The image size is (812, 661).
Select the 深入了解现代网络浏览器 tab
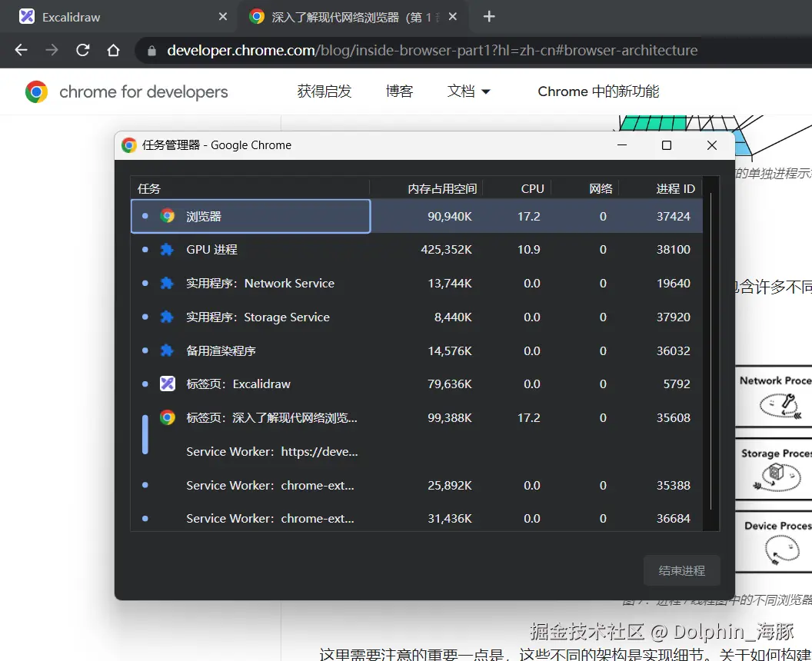click(353, 17)
